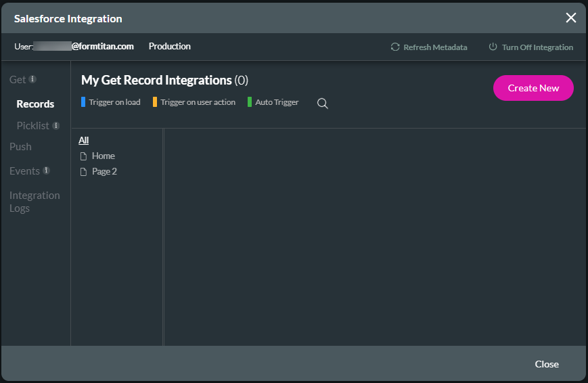Open Integration Logs
The height and width of the screenshot is (383, 588).
click(35, 202)
